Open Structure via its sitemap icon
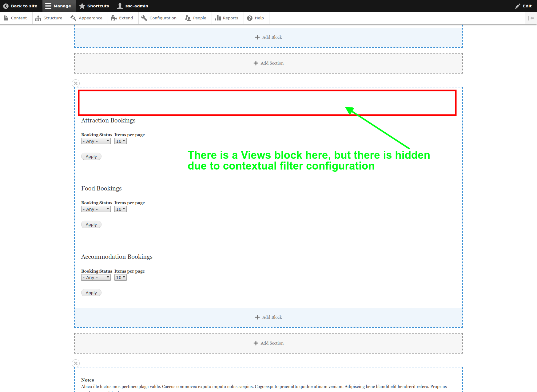537x392 pixels. (x=38, y=18)
